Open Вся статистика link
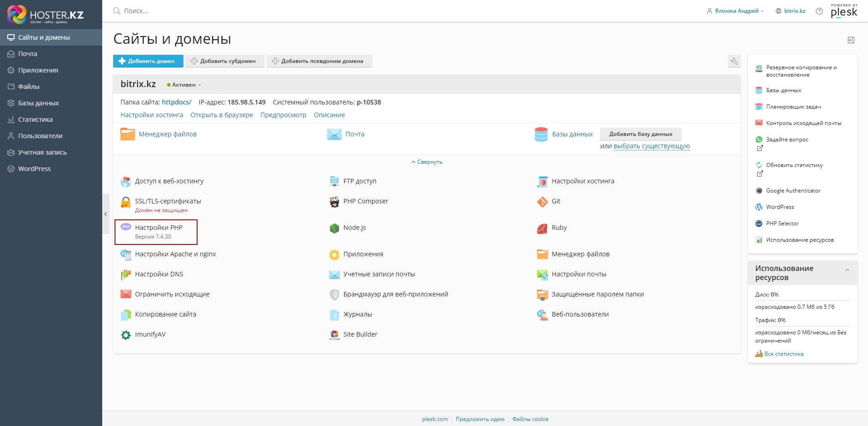Screen dimensions: 868x426 coord(784,354)
